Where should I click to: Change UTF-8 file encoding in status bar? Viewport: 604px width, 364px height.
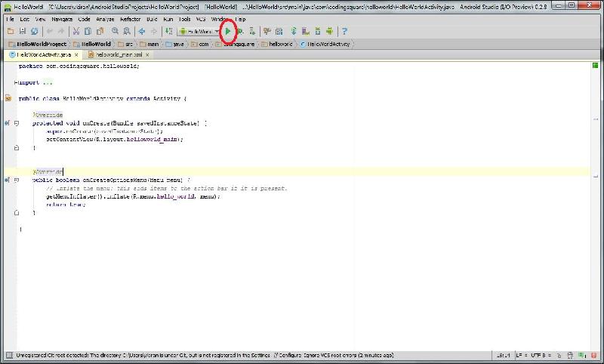point(541,355)
